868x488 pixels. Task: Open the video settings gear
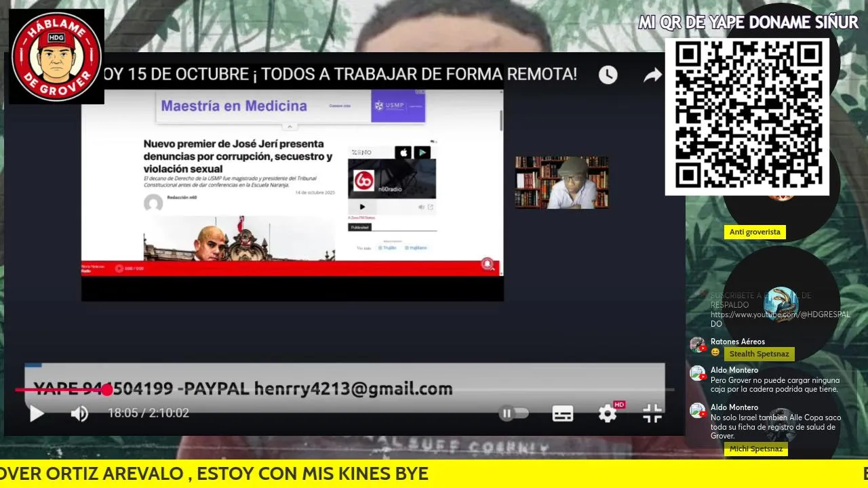click(607, 413)
